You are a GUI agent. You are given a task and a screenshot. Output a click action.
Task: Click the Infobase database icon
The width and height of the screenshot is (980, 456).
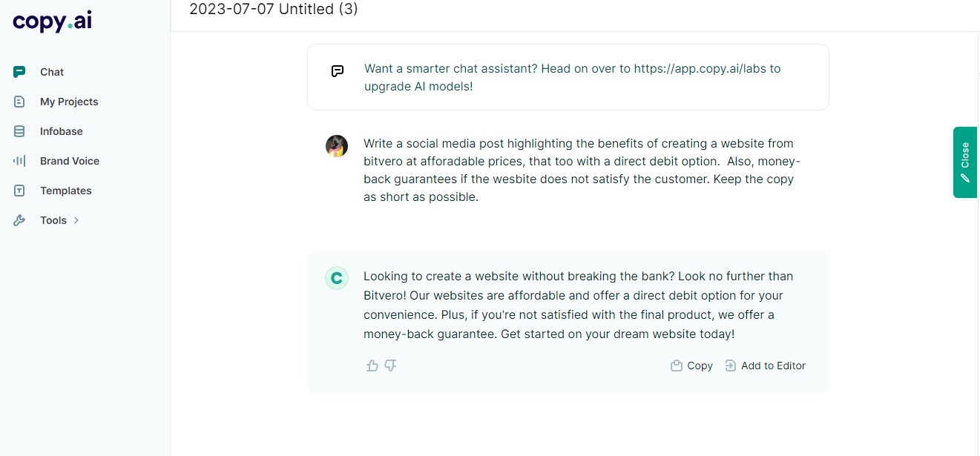click(19, 131)
